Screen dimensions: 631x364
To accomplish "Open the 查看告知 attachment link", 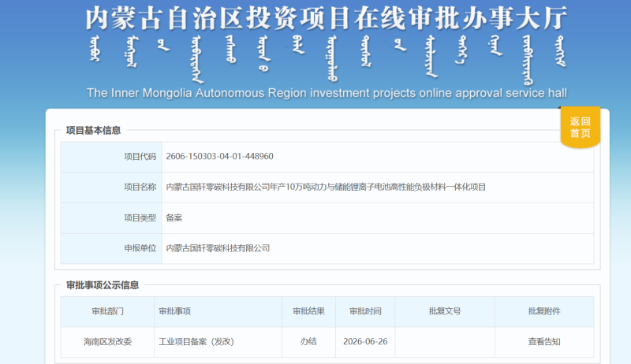I will [x=544, y=341].
